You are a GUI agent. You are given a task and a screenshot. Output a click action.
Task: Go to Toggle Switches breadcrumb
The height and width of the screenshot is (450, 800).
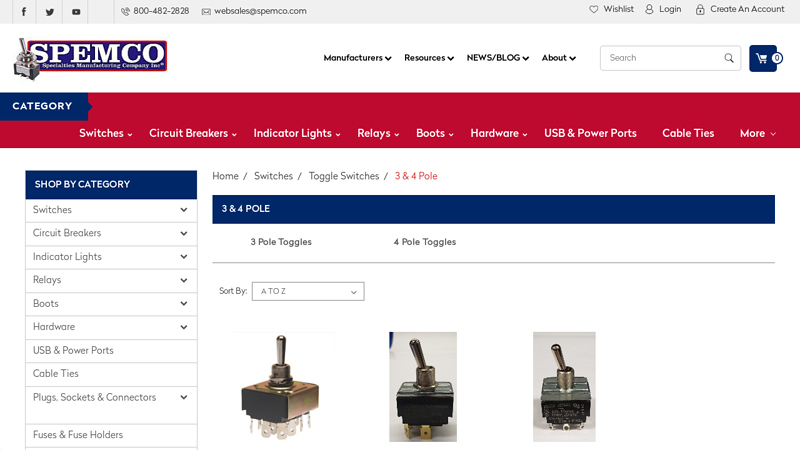[x=344, y=176]
